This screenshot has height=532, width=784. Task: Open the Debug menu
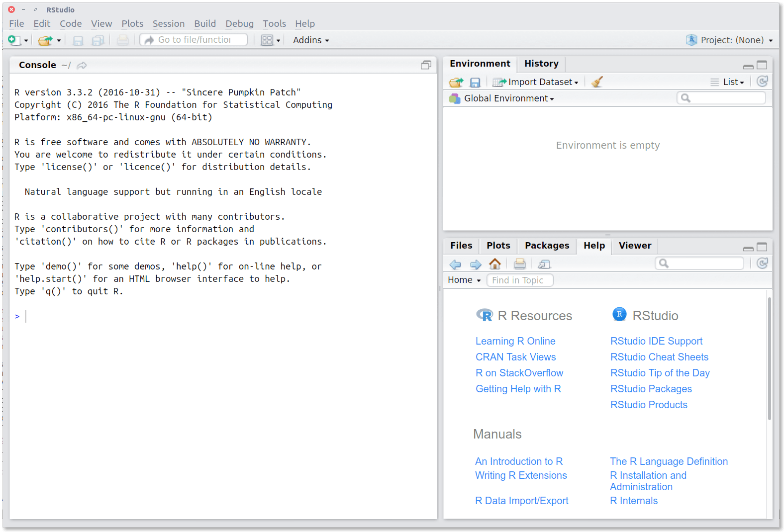pyautogui.click(x=239, y=23)
